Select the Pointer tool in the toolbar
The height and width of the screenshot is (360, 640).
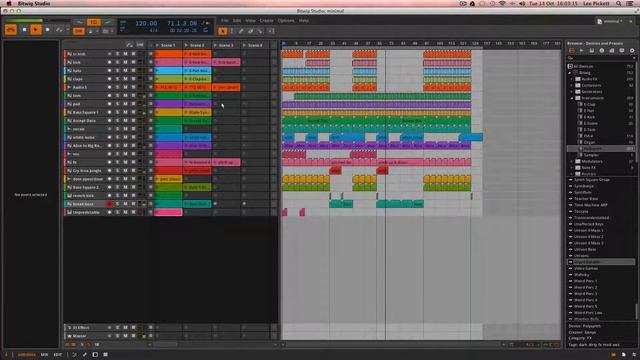[222, 31]
